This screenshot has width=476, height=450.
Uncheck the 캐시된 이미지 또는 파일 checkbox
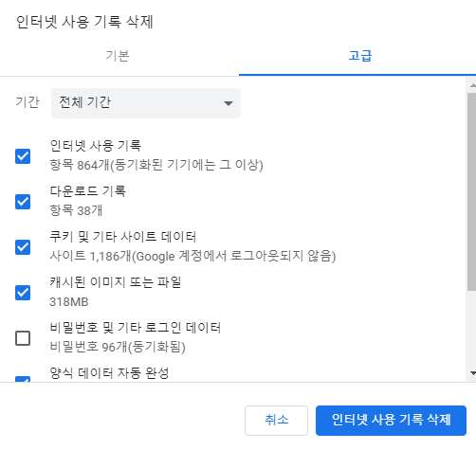[x=23, y=293]
